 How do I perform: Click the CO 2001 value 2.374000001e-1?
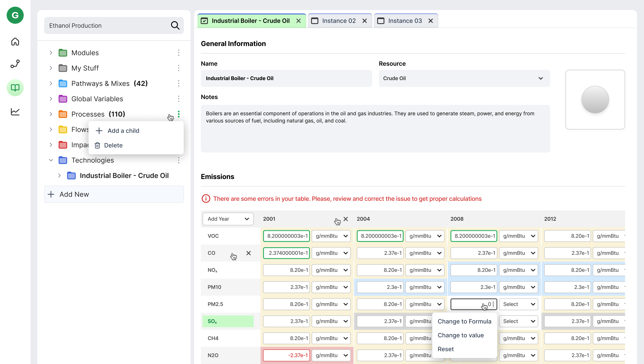pos(287,253)
